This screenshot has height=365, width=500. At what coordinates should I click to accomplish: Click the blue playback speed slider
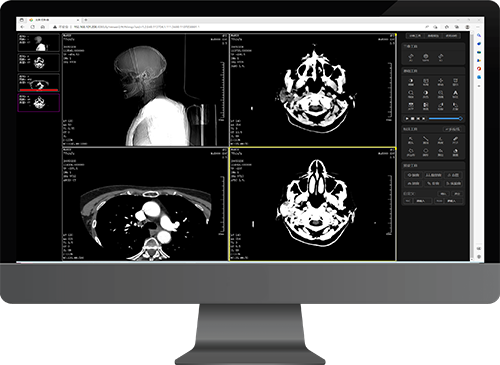[445, 118]
